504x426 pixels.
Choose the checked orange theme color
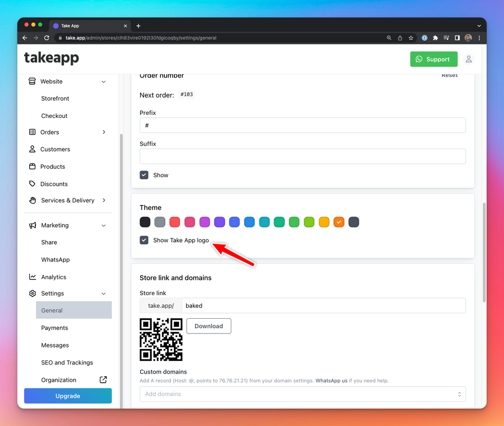tap(339, 222)
